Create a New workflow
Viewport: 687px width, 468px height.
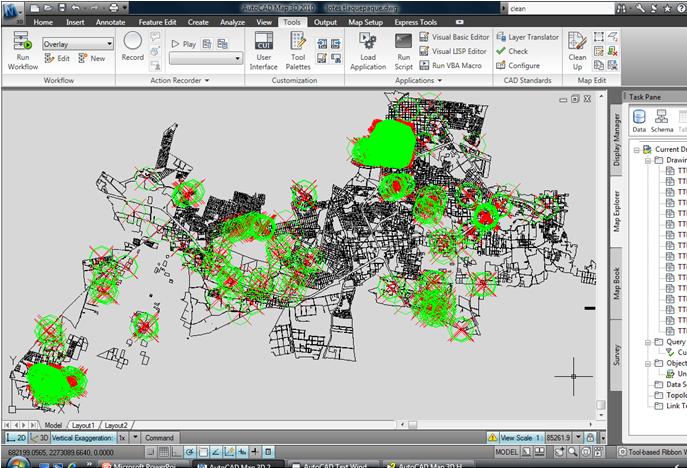[92, 58]
